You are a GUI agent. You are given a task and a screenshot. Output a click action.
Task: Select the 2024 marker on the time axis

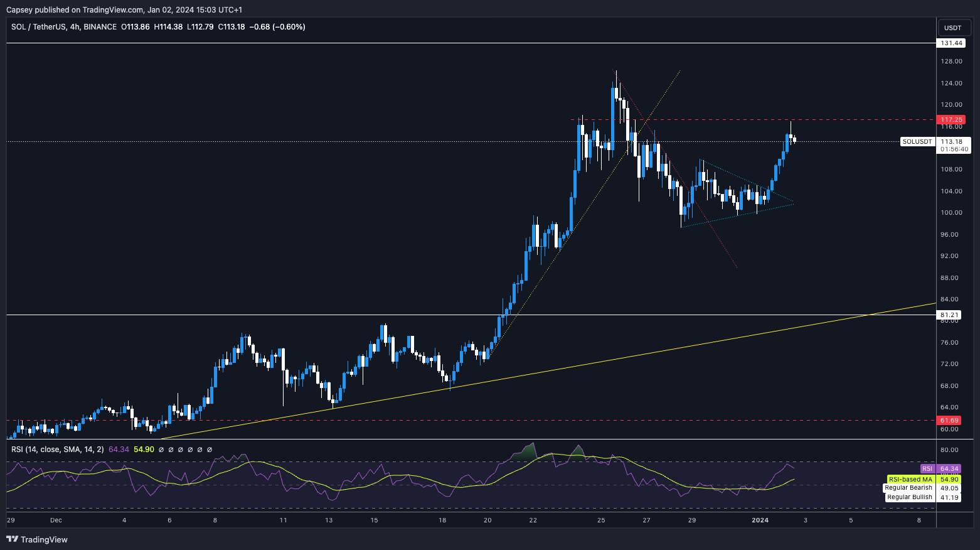click(760, 520)
